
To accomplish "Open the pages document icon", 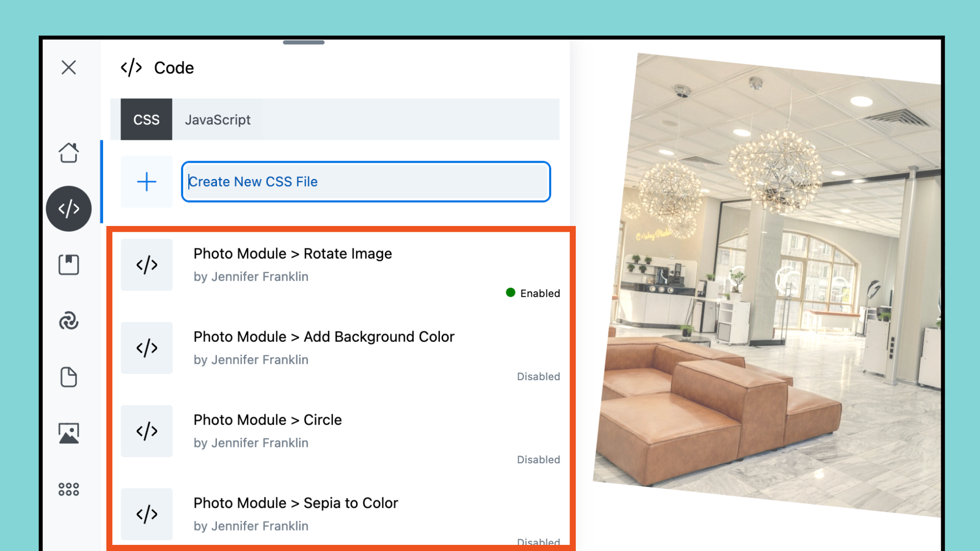I will point(68,377).
